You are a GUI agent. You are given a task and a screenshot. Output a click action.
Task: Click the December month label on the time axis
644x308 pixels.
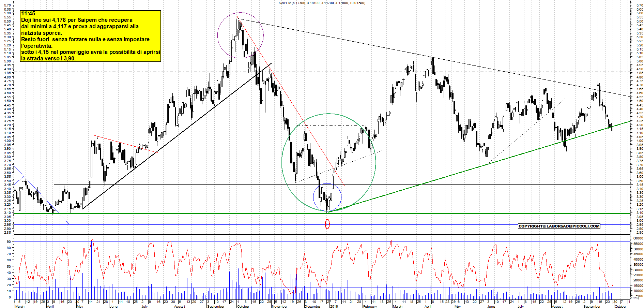[313, 306]
